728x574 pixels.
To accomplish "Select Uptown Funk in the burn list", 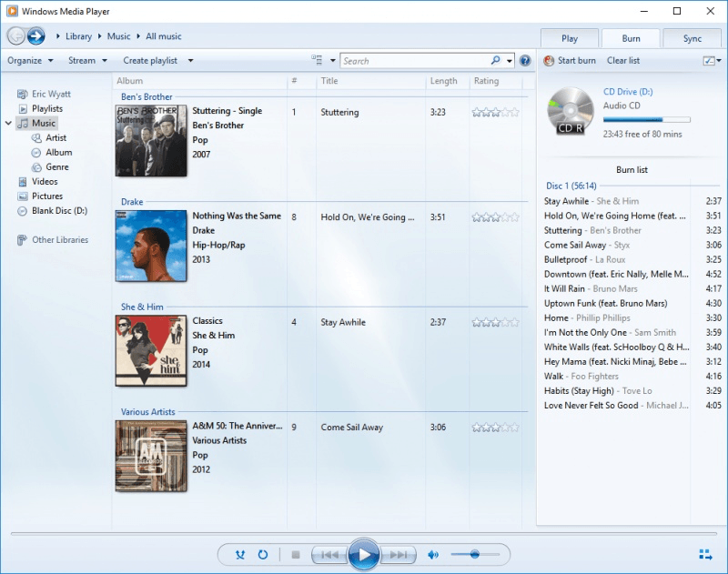I will click(x=632, y=304).
